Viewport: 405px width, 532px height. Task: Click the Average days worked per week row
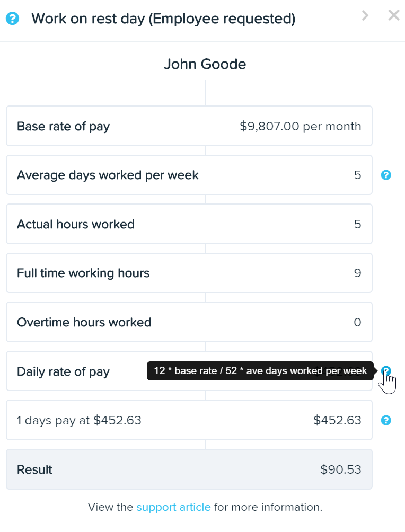click(189, 175)
